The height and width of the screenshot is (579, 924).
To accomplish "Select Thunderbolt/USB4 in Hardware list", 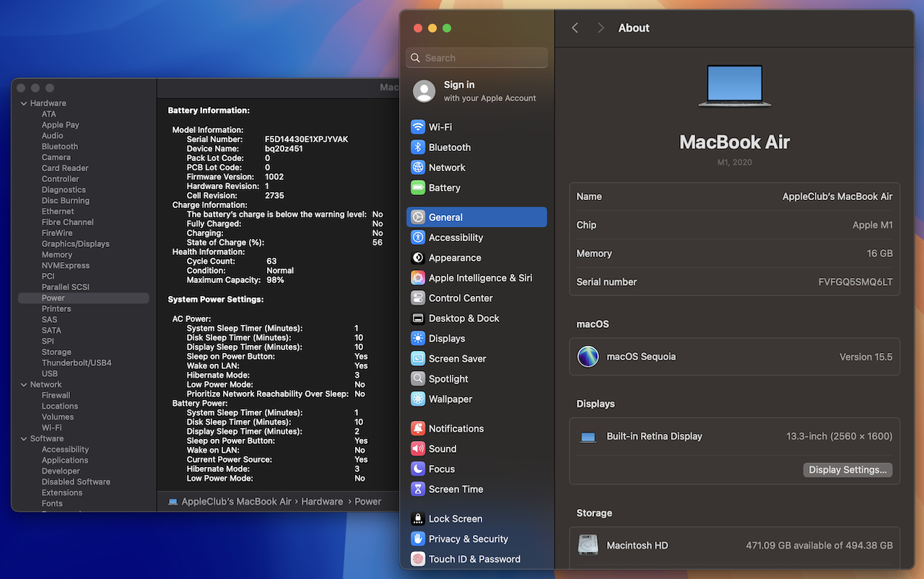I will coord(77,363).
